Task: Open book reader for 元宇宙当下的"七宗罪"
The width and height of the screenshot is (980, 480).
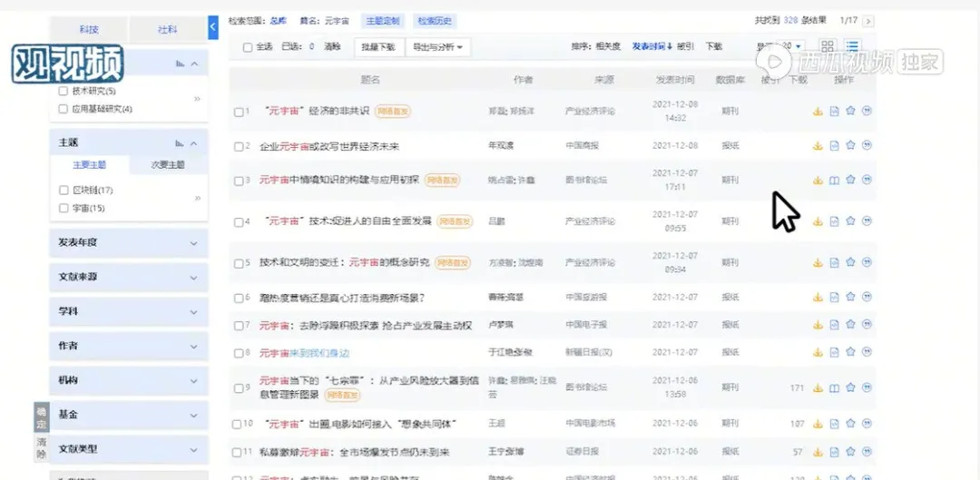Action: (x=834, y=388)
